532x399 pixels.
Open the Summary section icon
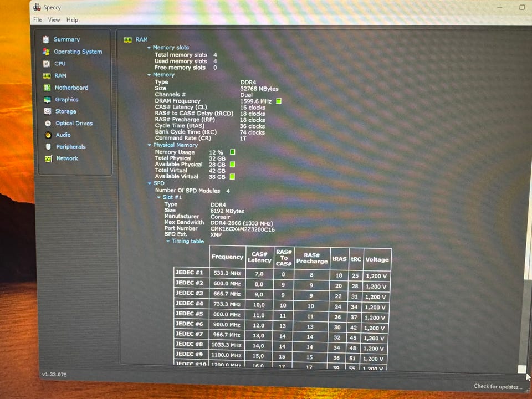(46, 40)
